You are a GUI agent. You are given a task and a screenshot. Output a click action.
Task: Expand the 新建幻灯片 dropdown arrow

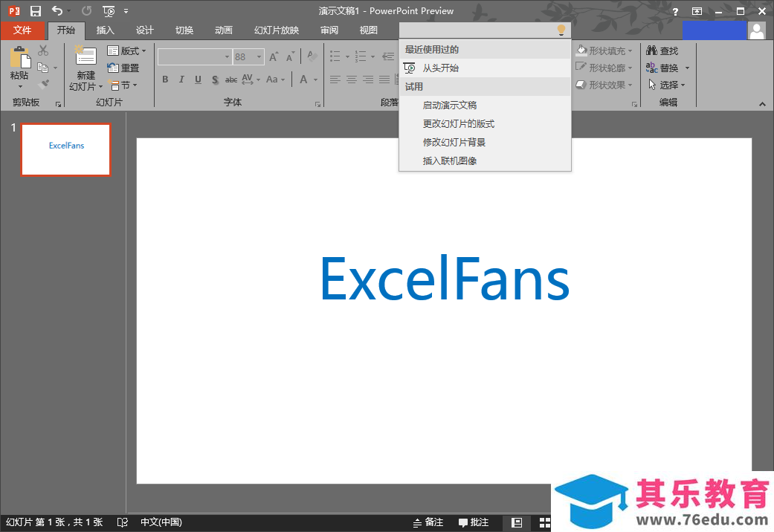[100, 87]
